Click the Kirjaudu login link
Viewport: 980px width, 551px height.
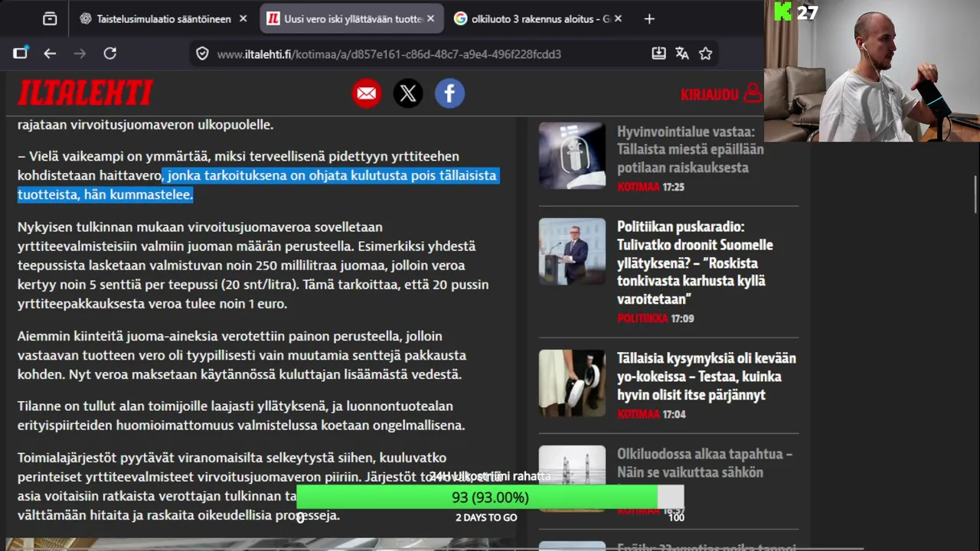709,95
